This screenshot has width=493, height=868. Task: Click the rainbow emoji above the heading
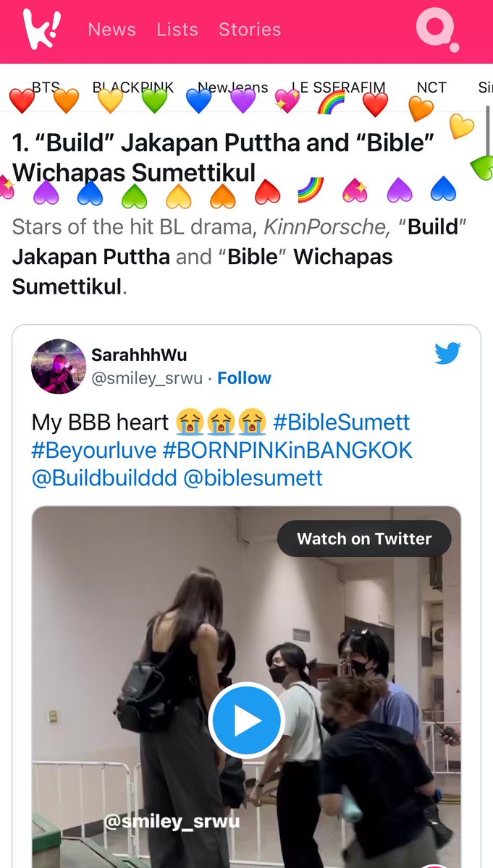click(x=332, y=101)
